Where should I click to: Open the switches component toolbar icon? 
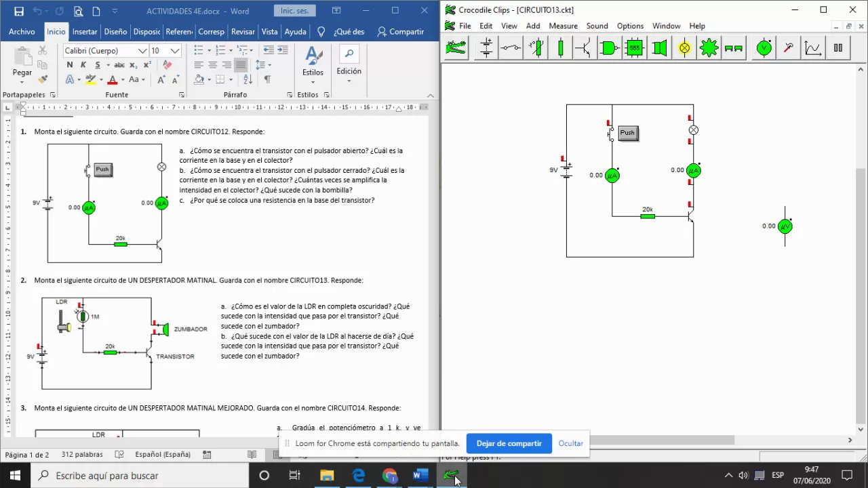coord(511,48)
